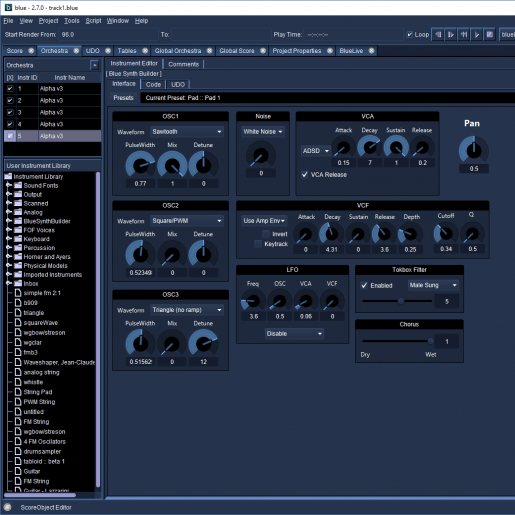Toggle the enable checkbox for instrument 4
This screenshot has width=515, height=515.
[x=10, y=124]
